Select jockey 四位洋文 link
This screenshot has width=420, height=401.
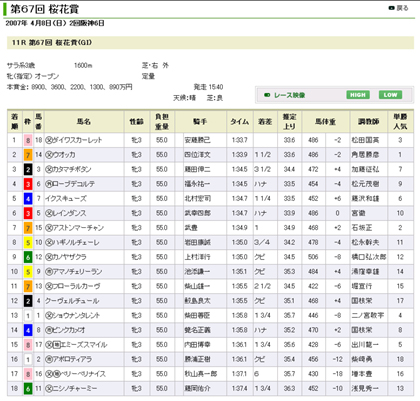coord(197,155)
